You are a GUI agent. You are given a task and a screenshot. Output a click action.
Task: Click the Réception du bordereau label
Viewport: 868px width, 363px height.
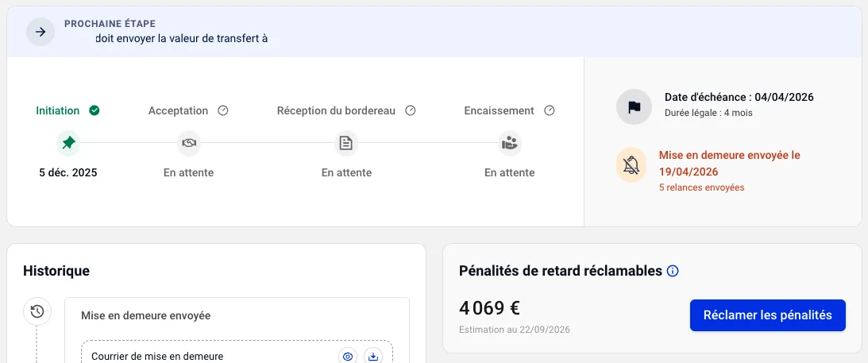pos(336,110)
